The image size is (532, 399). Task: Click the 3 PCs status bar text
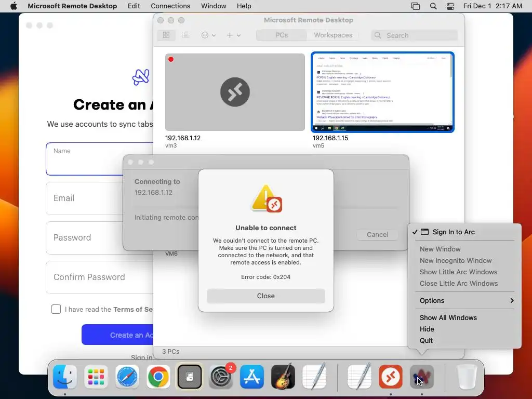pos(170,352)
